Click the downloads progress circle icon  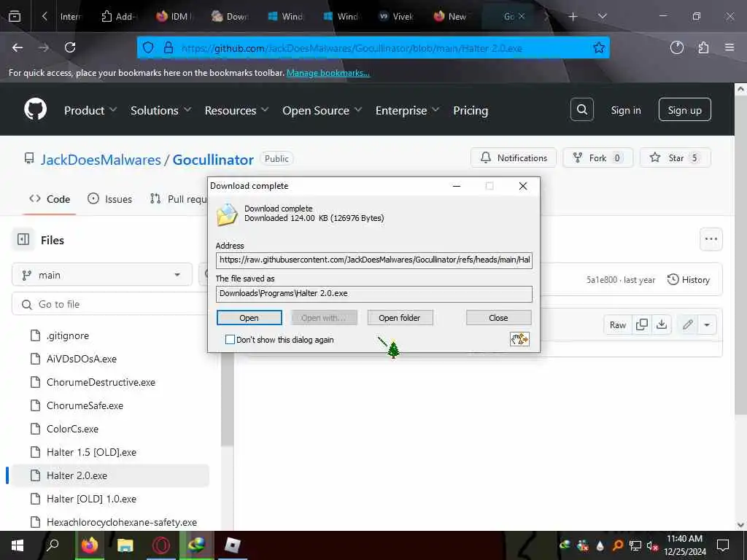[676, 47]
